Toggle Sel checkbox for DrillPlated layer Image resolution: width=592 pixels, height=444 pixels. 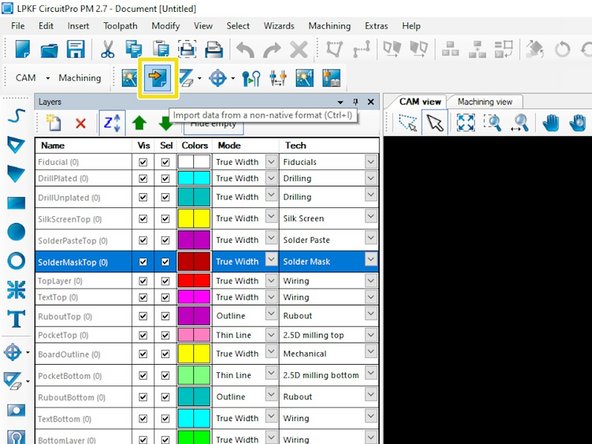[165, 178]
